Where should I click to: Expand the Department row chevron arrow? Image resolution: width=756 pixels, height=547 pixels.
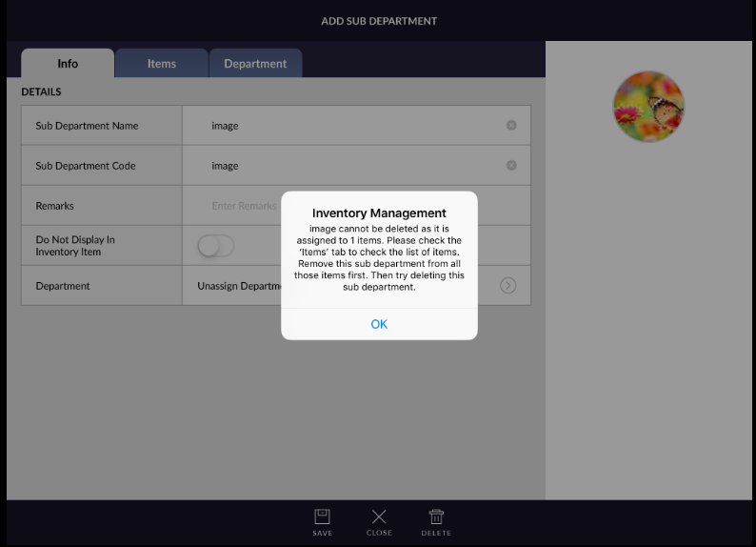(508, 286)
